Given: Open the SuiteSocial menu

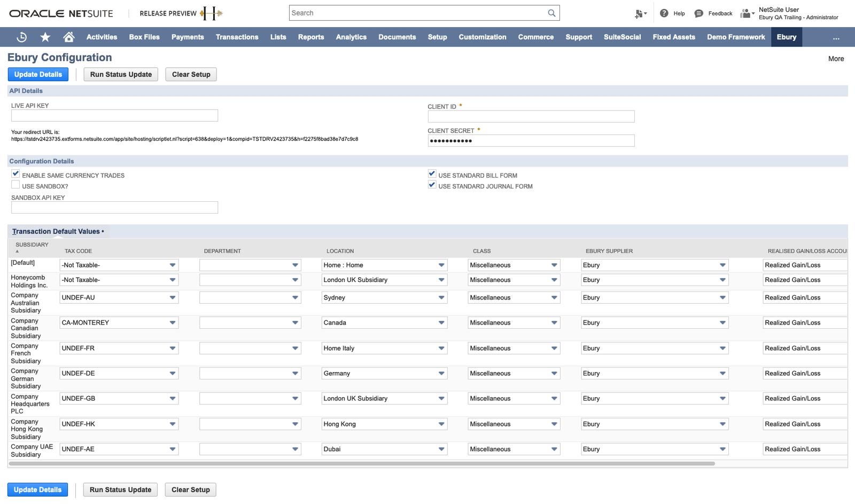Looking at the screenshot, I should [x=622, y=37].
